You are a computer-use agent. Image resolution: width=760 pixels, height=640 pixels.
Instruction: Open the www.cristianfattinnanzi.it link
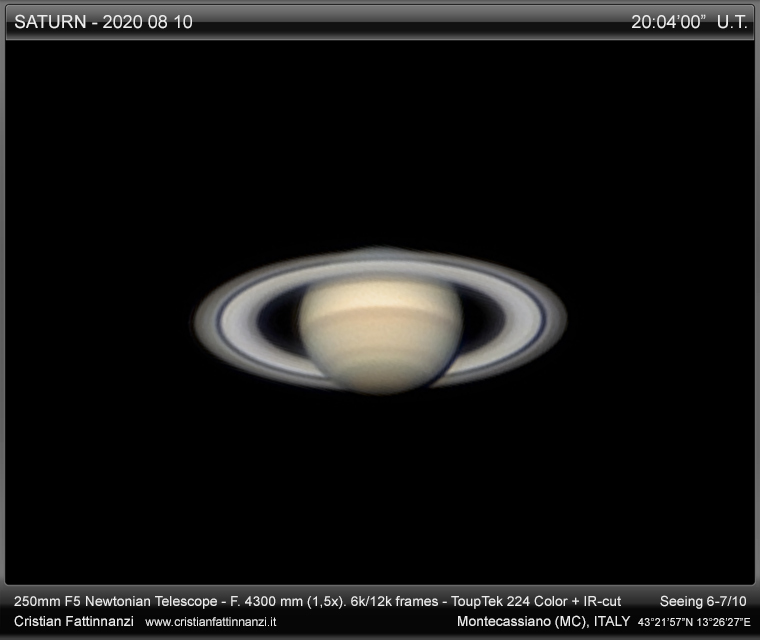pyautogui.click(x=211, y=622)
